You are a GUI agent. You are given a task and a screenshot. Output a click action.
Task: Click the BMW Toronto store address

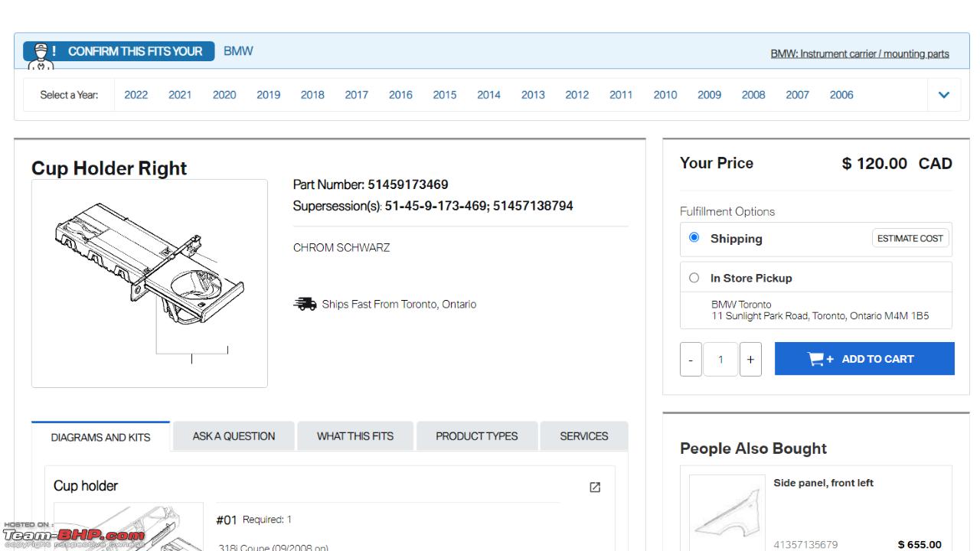[x=820, y=310]
